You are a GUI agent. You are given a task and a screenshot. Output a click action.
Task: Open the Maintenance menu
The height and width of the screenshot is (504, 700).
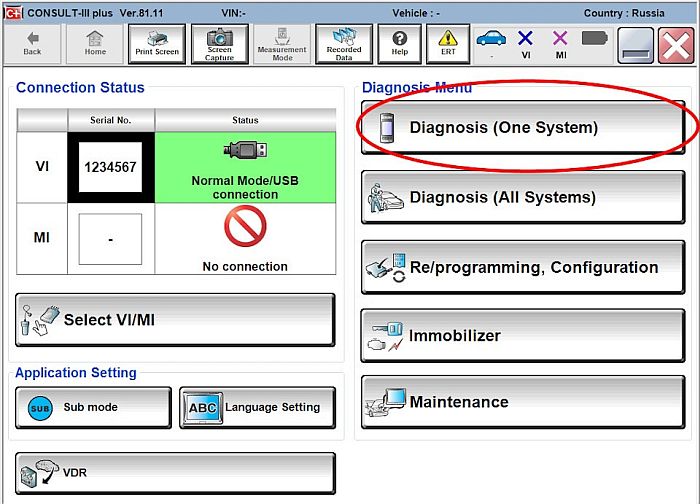[x=523, y=402]
